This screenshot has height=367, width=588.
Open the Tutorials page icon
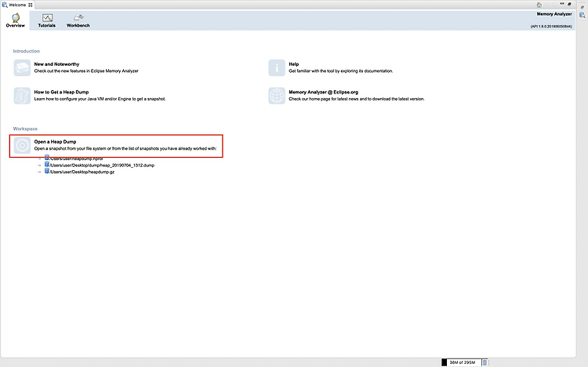pyautogui.click(x=47, y=17)
